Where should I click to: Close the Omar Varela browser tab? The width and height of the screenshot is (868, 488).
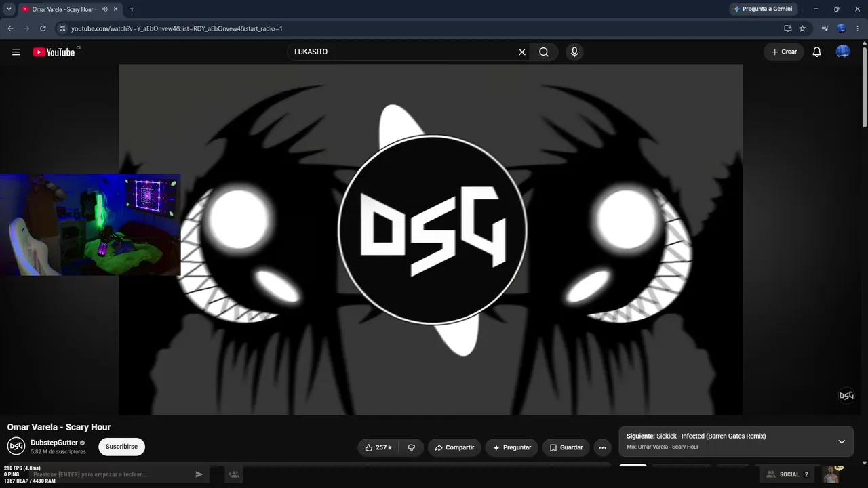point(115,9)
